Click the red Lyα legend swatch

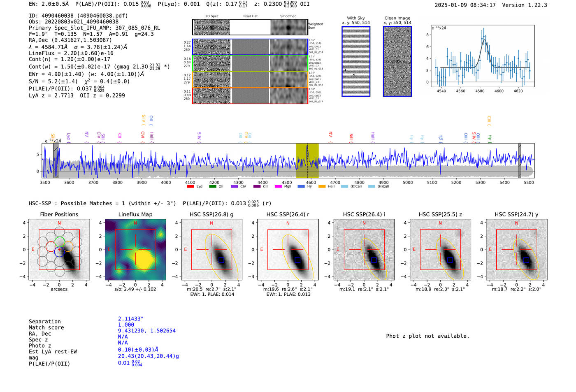[x=190, y=187]
